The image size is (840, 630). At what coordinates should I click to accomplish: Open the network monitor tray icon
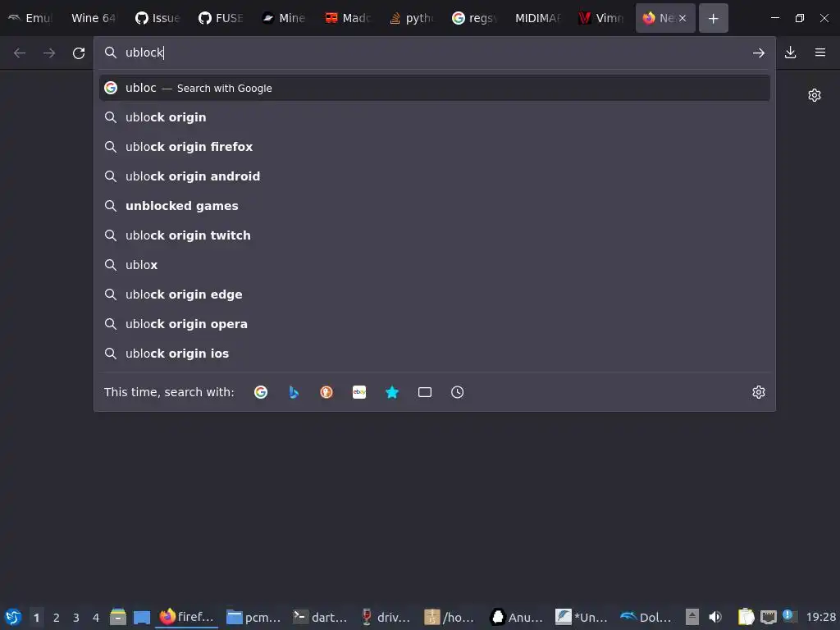pos(768,617)
